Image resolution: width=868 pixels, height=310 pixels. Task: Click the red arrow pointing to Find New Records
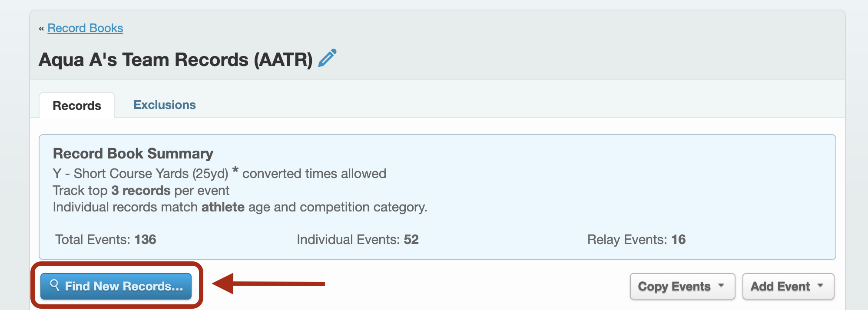coord(268,284)
